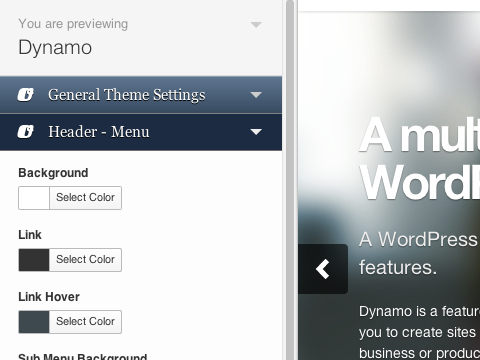The width and height of the screenshot is (480, 360).
Task: Click Link Select Color button
Action: point(85,260)
